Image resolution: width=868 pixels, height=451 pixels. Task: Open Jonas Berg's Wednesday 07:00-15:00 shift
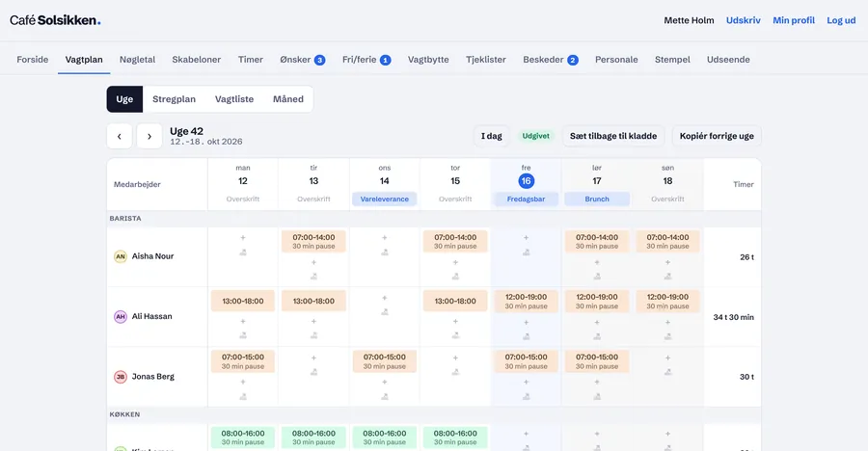(x=384, y=361)
